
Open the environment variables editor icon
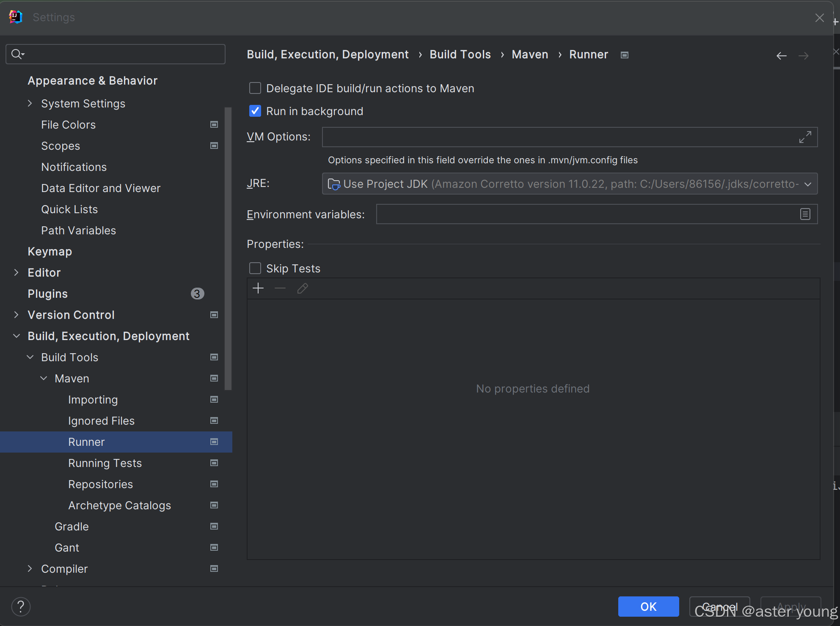pos(805,214)
